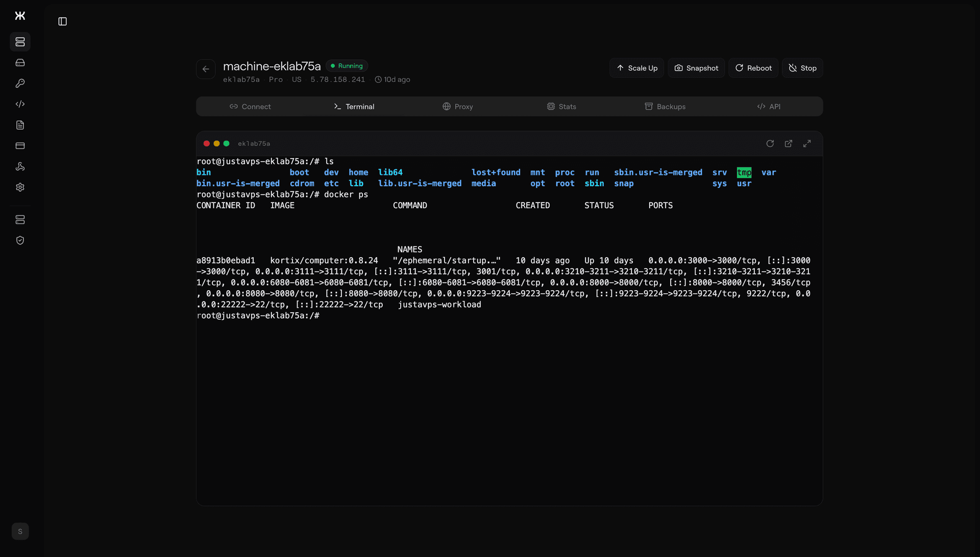The width and height of the screenshot is (980, 557).
Task: Click the 10d ago timestamp
Action: [393, 80]
